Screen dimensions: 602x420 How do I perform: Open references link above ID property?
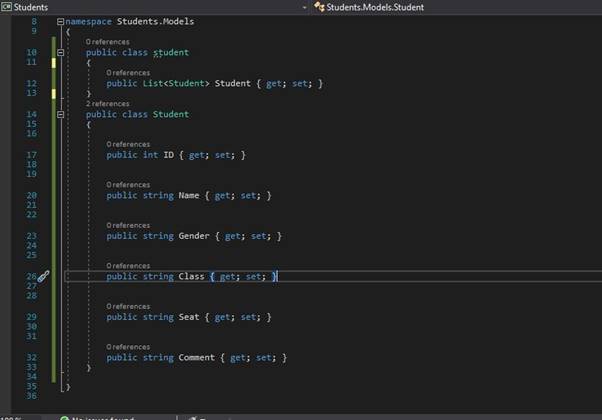[x=128, y=144]
